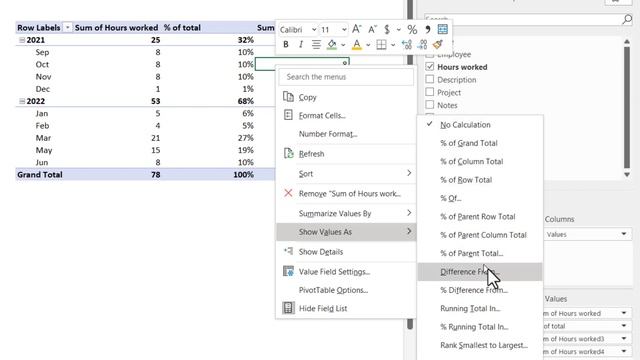This screenshot has width=640, height=360.
Task: Increase decimal places icon
Action: (x=407, y=44)
